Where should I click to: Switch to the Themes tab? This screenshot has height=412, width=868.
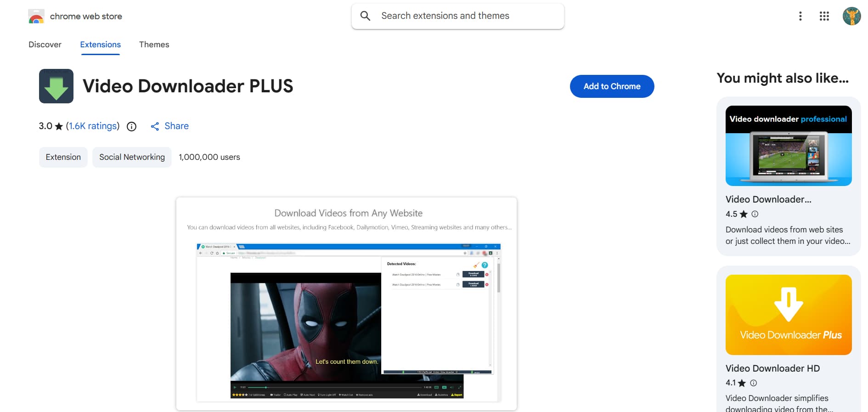point(154,45)
